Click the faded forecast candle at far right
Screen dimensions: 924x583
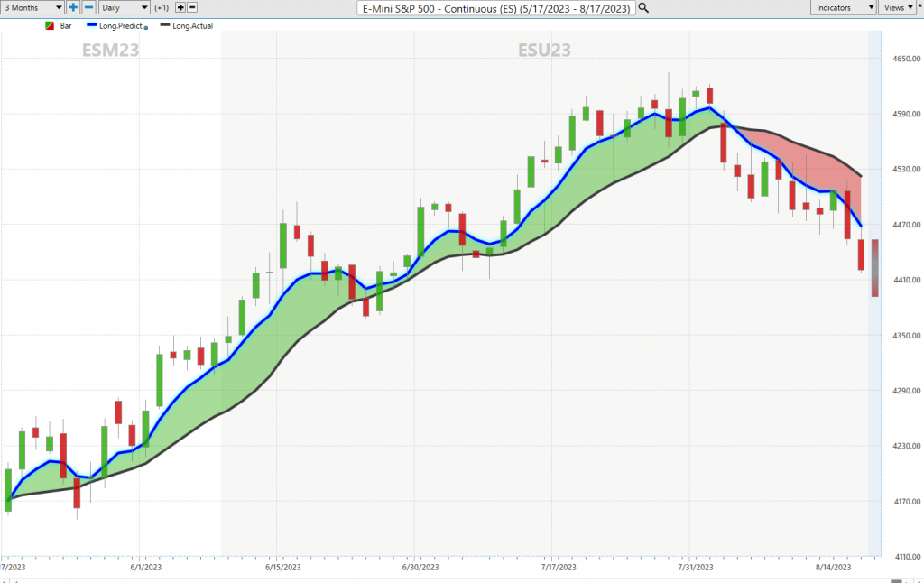[x=875, y=268]
